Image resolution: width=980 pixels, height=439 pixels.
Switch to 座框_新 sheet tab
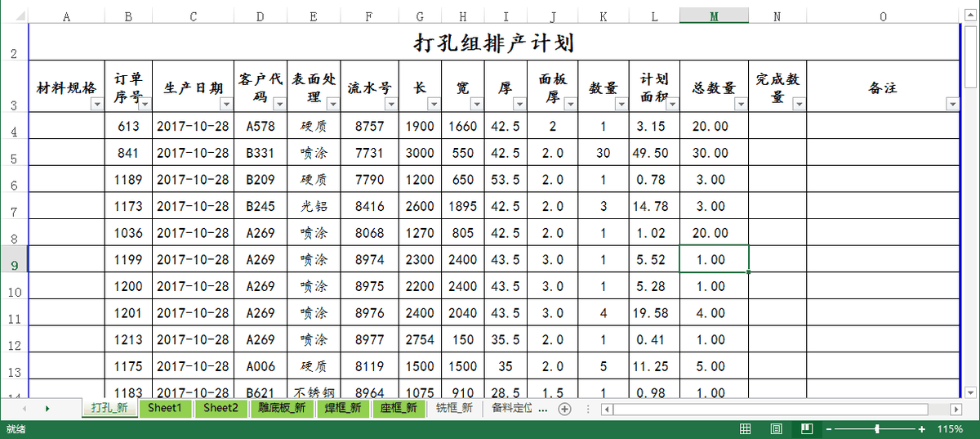399,408
